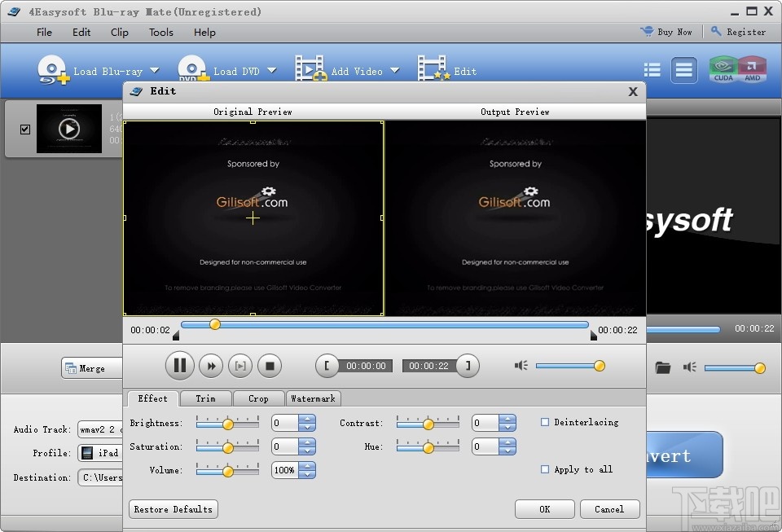The width and height of the screenshot is (782, 532).
Task: Expand the Load DVD dropdown arrow
Action: 272,70
